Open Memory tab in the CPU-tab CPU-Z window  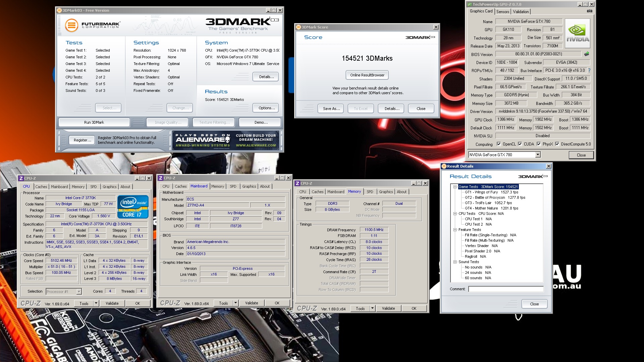click(x=78, y=187)
